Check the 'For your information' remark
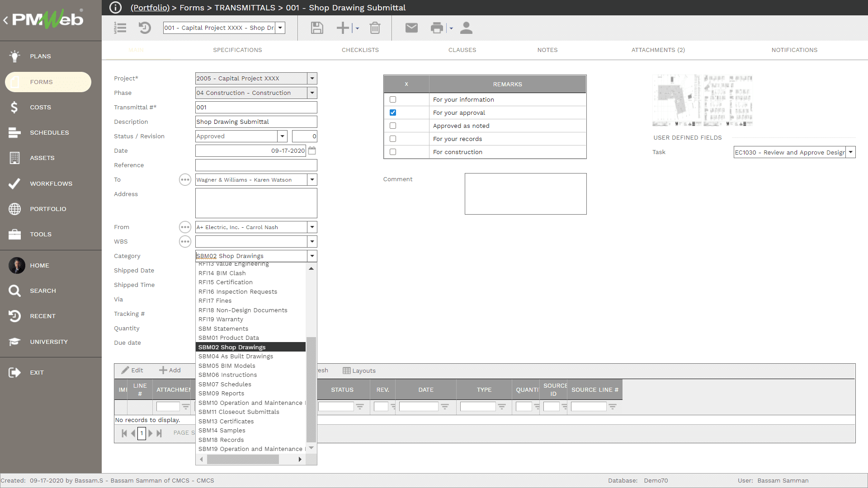868x488 pixels. point(393,99)
